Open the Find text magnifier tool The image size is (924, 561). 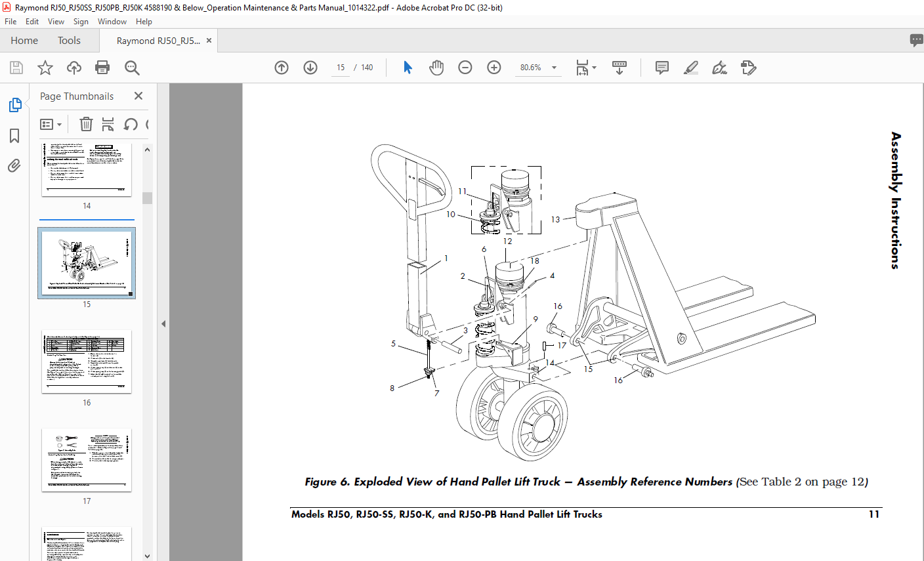(132, 68)
